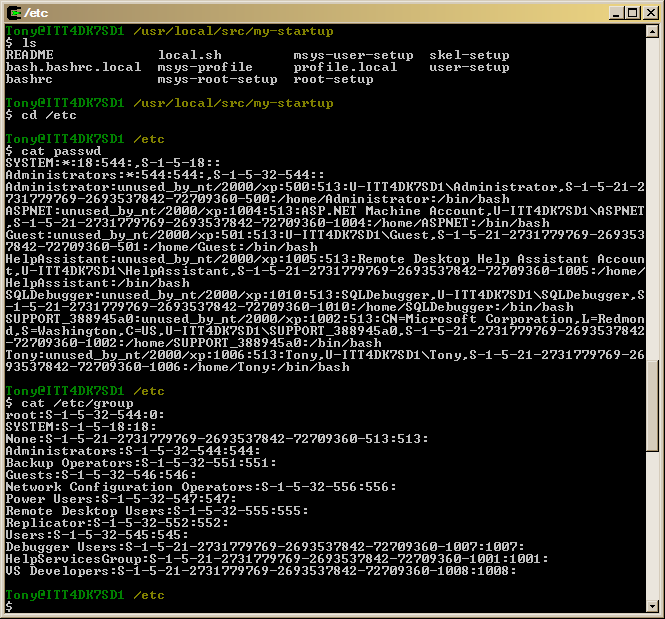Click the 'cat /etc/group' command line

tap(70, 403)
